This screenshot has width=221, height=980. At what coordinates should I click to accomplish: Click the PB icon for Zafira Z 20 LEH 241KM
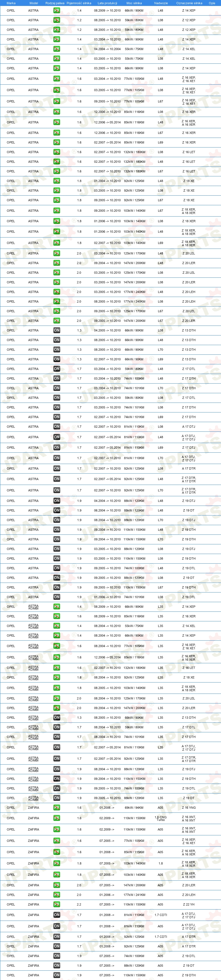point(57,895)
